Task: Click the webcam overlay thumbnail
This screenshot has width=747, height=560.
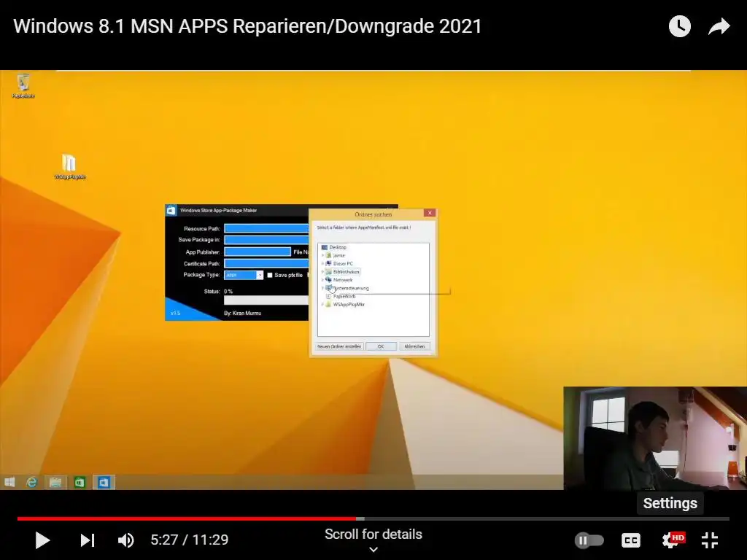Action: tap(655, 438)
